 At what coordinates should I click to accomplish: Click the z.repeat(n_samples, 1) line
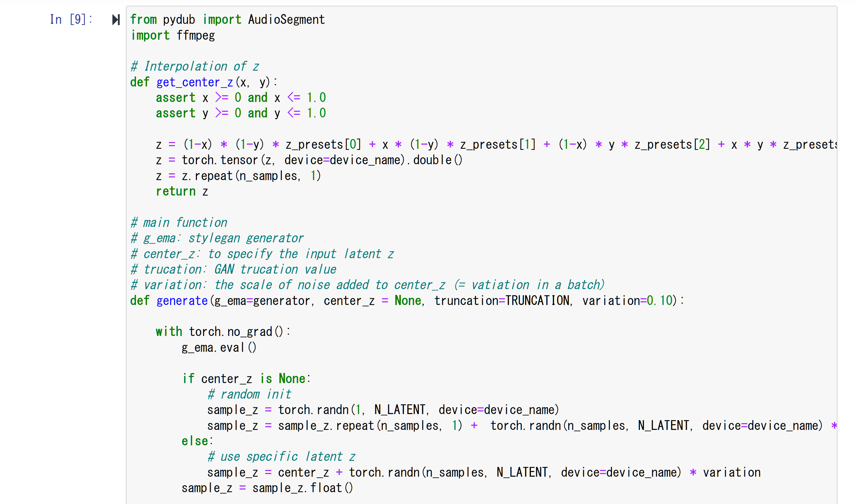pyautogui.click(x=238, y=176)
